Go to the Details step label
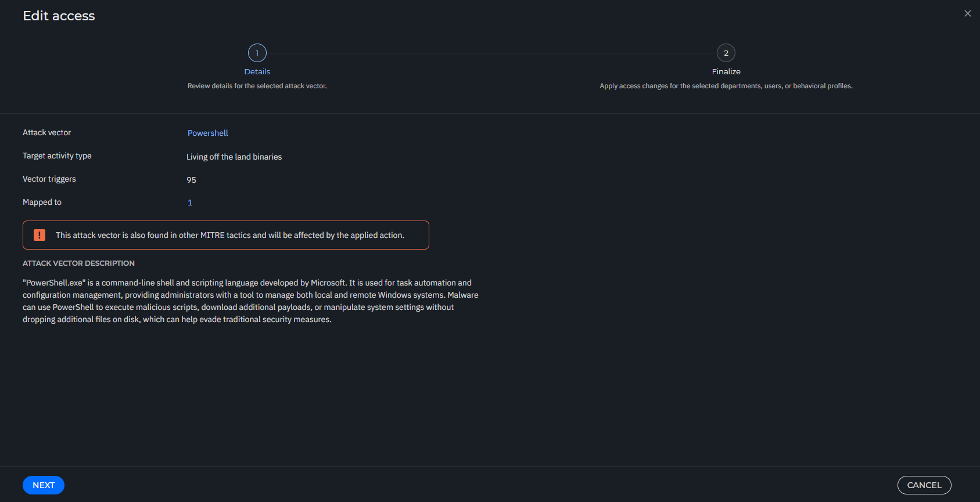The height and width of the screenshot is (502, 980). tap(257, 71)
